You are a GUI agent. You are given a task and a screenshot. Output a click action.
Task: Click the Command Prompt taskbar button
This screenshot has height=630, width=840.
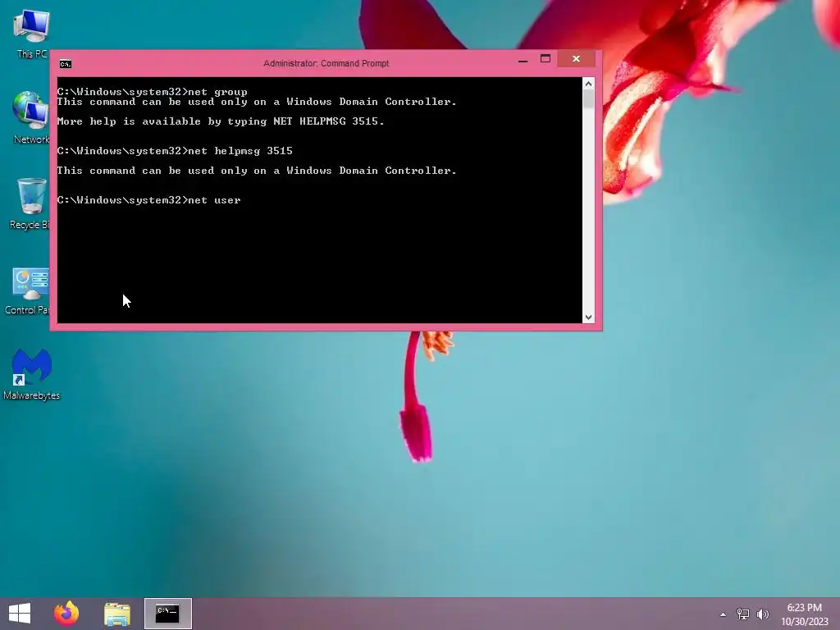point(167,614)
